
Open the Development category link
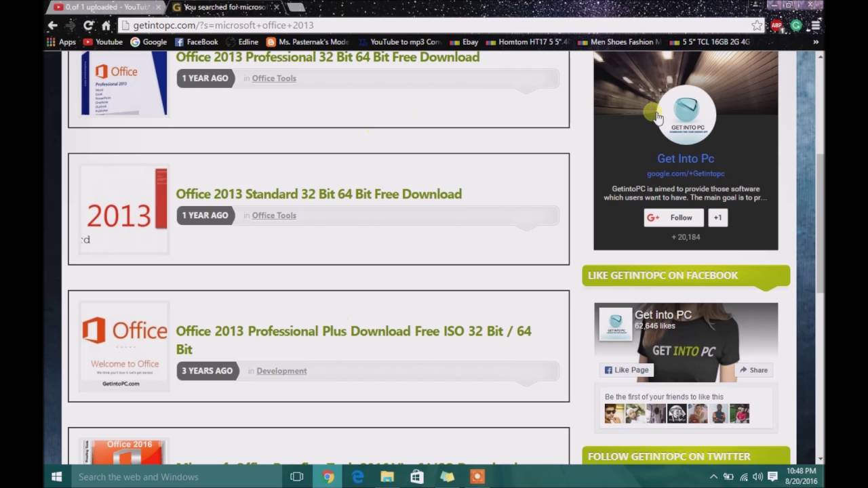(x=281, y=371)
